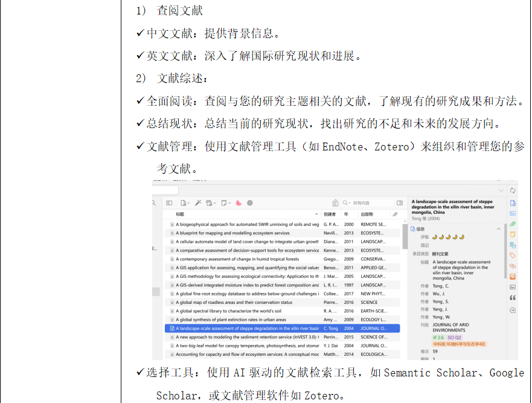
Task: Sort by the 创建者 column header
Action: click(330, 214)
